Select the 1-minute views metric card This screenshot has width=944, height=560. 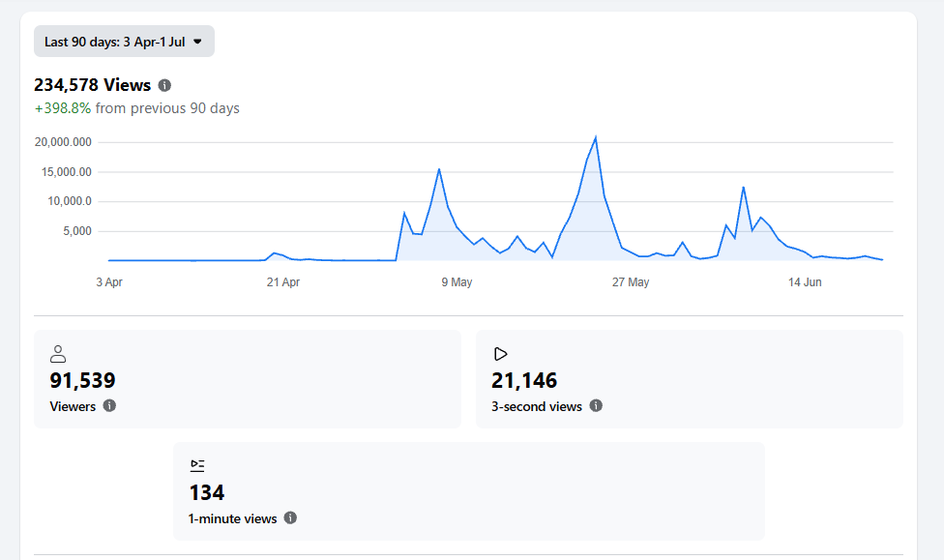pos(469,491)
